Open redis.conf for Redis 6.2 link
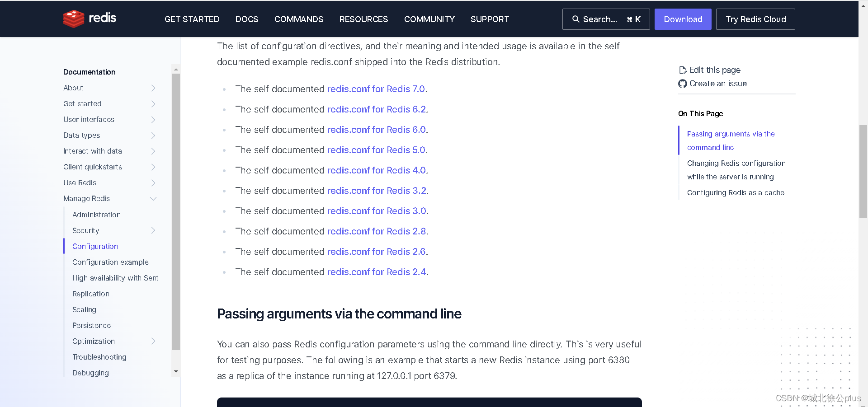 (377, 109)
